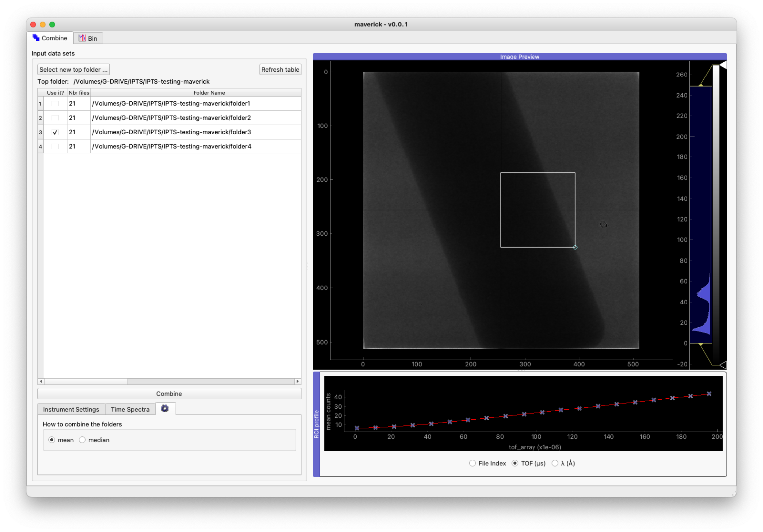Enable the Use it checkbox for folder1
Viewport: 763px width, 532px height.
[55, 103]
